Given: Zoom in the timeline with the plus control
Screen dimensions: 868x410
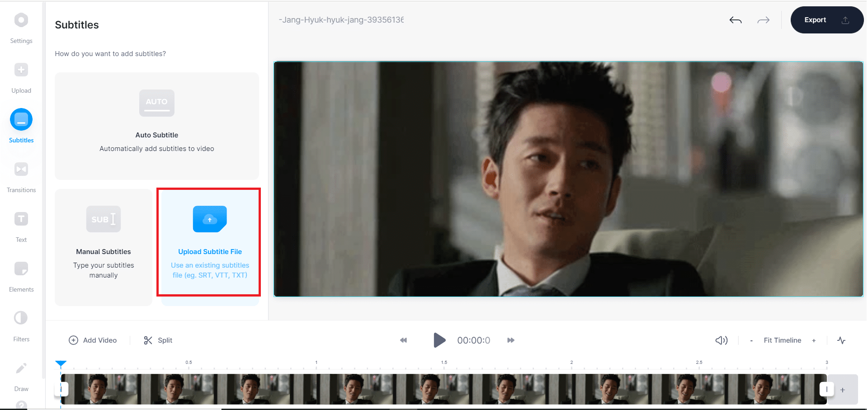Looking at the screenshot, I should click(814, 340).
